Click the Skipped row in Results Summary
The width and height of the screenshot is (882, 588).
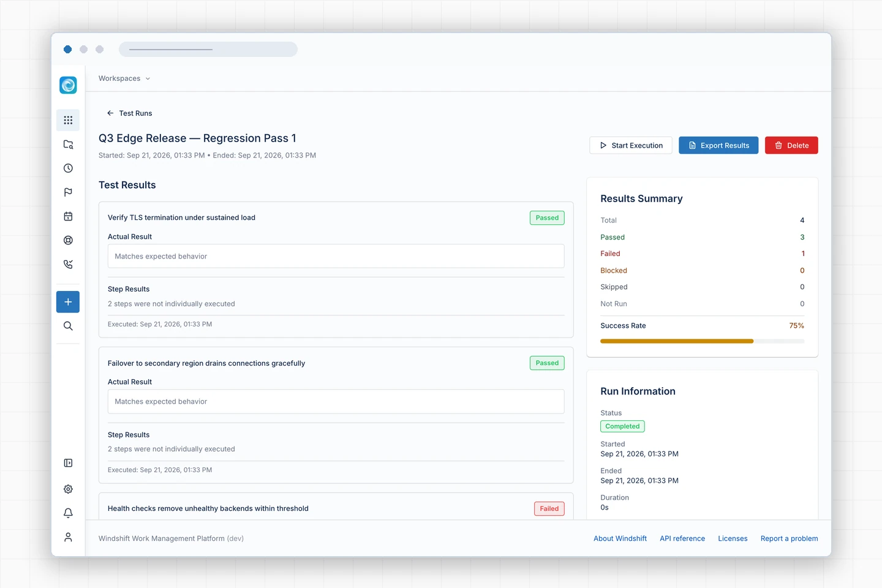[x=703, y=287]
